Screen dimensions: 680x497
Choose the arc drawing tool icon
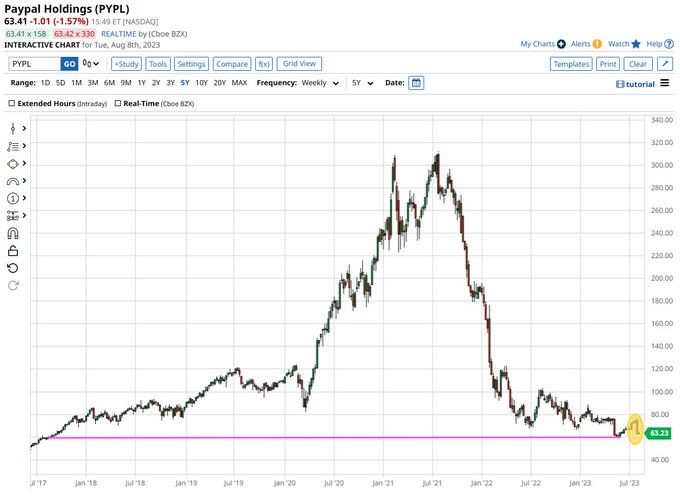pos(13,181)
